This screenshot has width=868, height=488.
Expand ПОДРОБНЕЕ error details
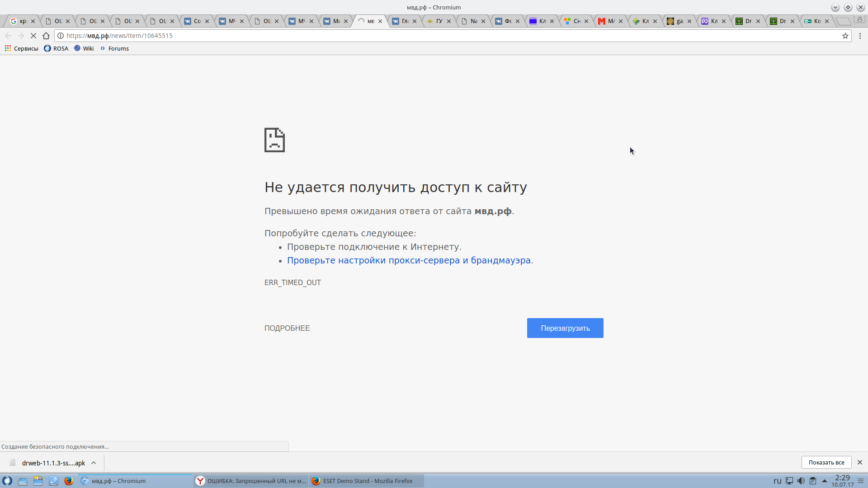click(287, 328)
